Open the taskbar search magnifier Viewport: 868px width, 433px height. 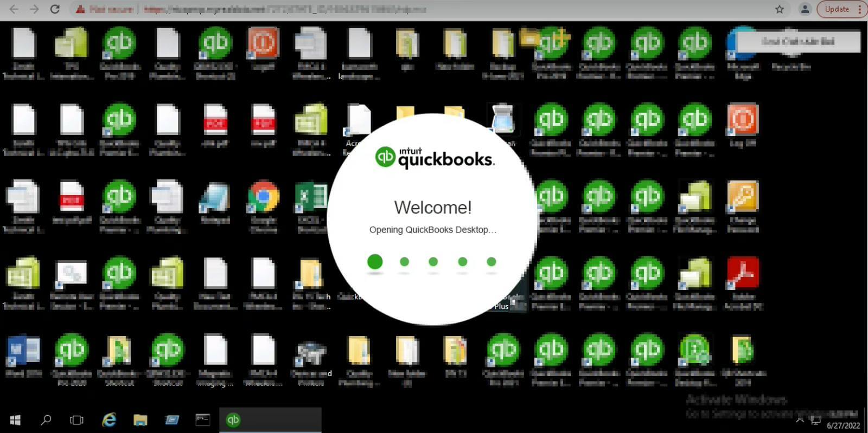46,420
